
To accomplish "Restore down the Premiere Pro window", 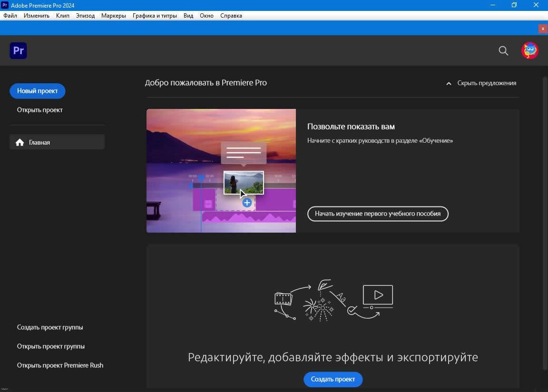I will click(x=514, y=5).
